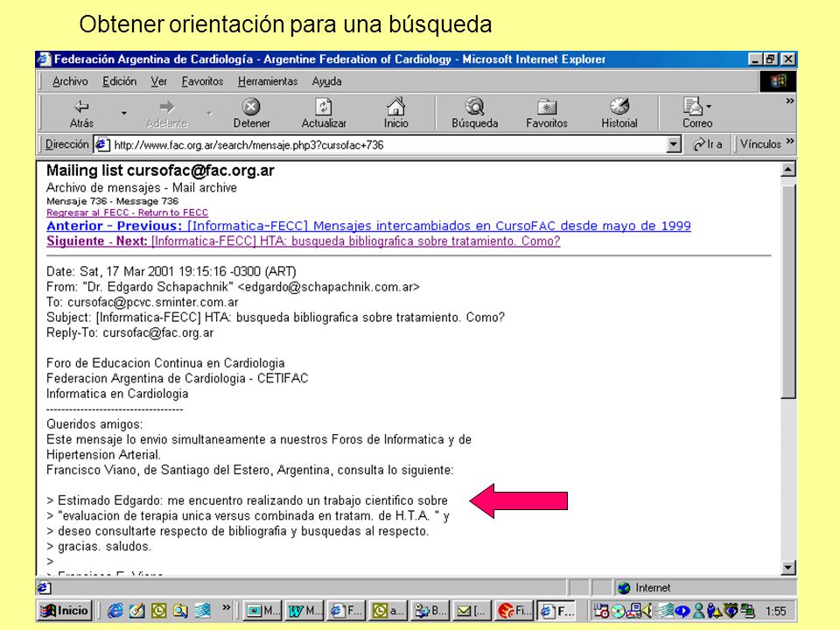Refresh page with Actualizar

coord(324,114)
